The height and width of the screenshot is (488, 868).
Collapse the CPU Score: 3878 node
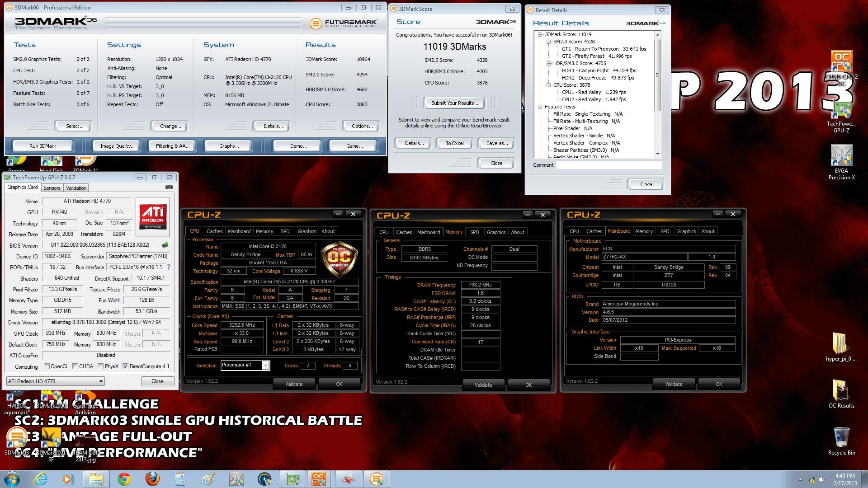[548, 85]
